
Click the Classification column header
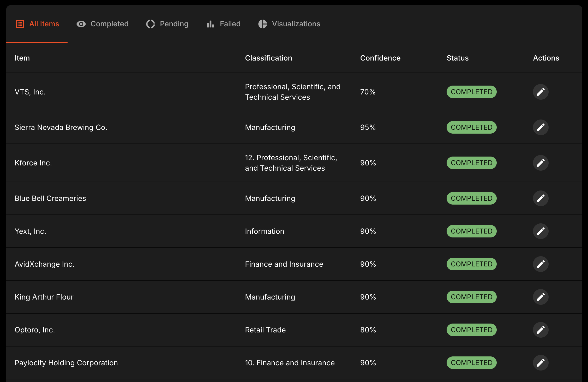[x=268, y=58]
